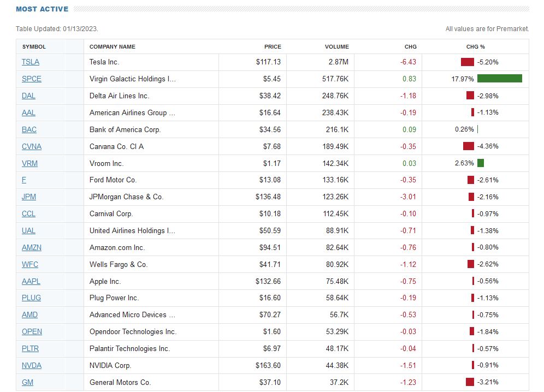The image size is (544, 392).
Task: Open the PLTR ticker link
Action: tap(30, 348)
